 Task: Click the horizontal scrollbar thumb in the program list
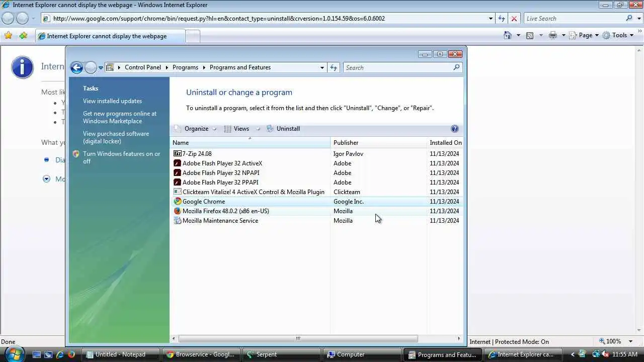pos(298,338)
